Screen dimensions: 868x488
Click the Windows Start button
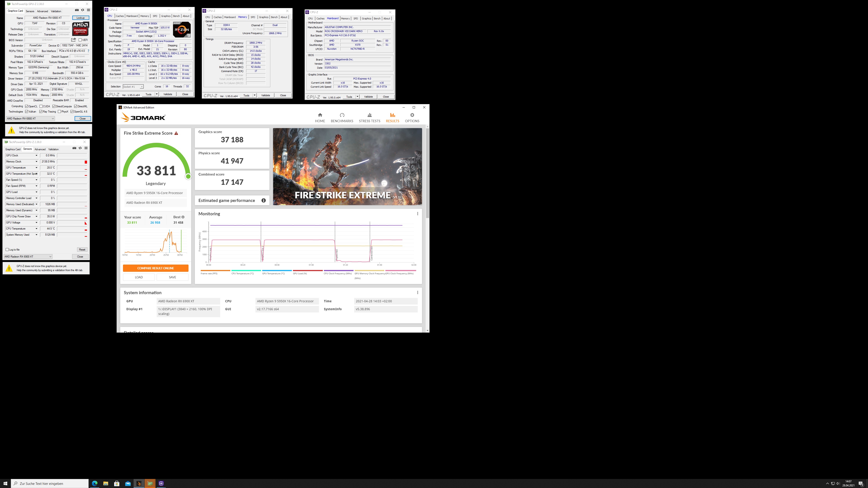(5, 483)
